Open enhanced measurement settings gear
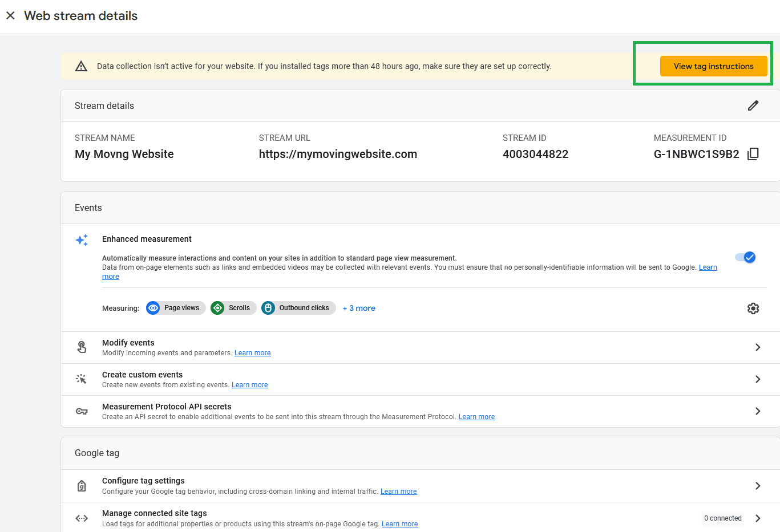This screenshot has width=780, height=532. tap(753, 308)
